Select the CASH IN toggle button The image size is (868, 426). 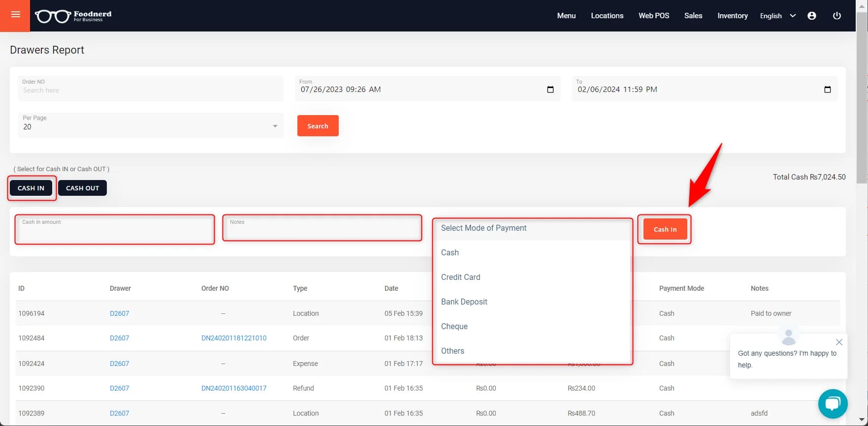[x=31, y=188]
